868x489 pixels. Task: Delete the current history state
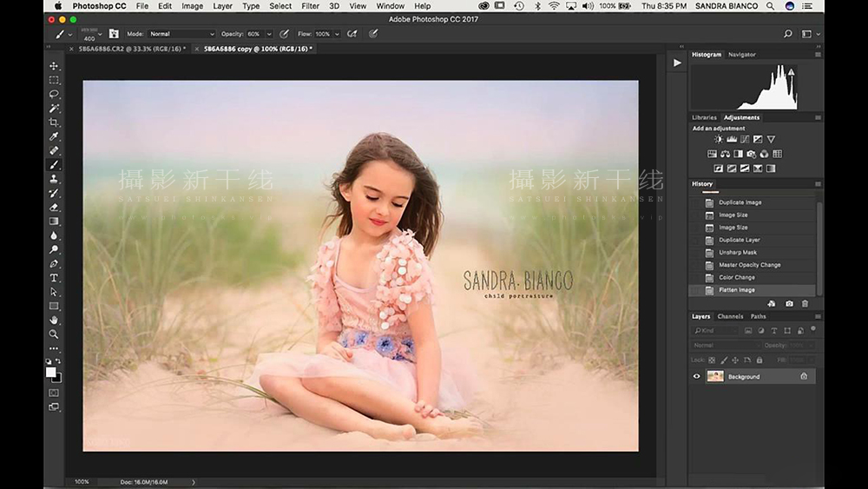(x=805, y=303)
